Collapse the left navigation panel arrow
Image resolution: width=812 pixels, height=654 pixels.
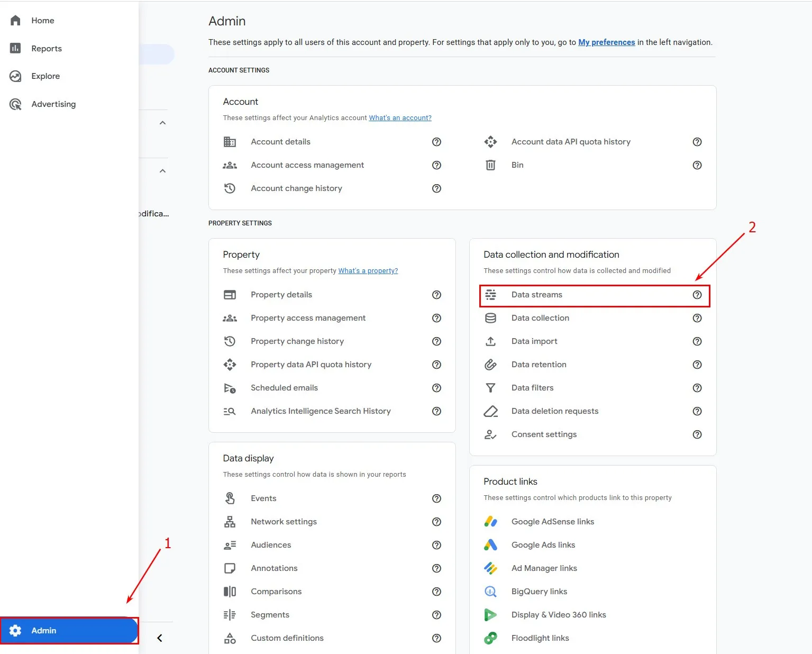point(159,638)
